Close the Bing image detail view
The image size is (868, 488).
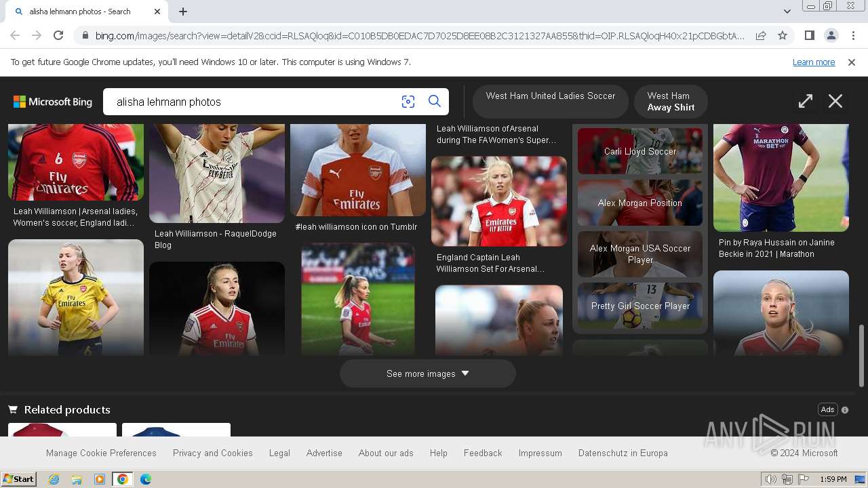point(835,102)
